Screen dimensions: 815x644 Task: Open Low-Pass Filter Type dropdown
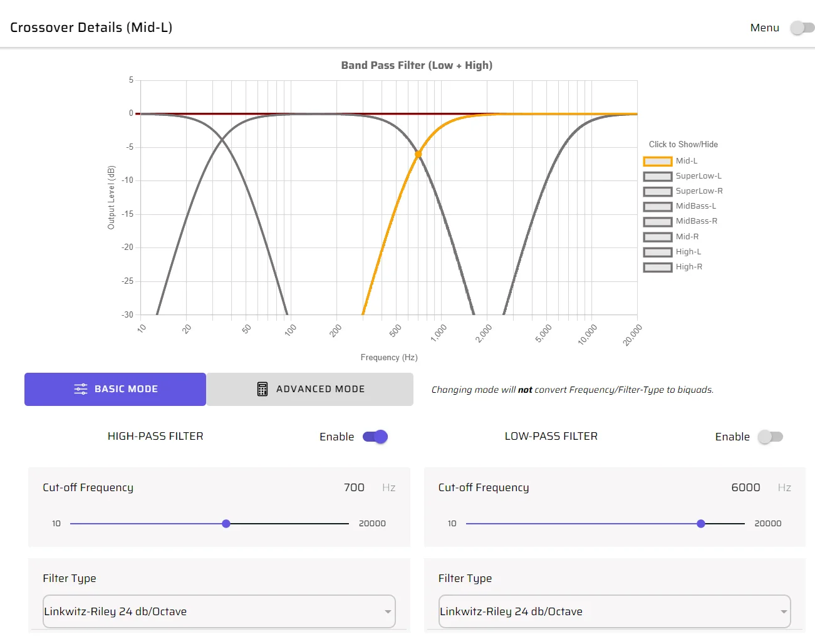(614, 611)
